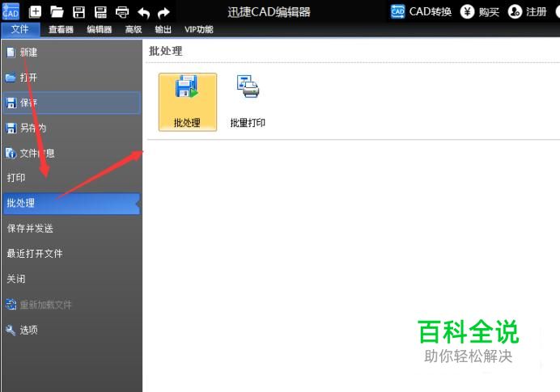
Task: Click the save floppy icon in the toolbar
Action: [78, 12]
